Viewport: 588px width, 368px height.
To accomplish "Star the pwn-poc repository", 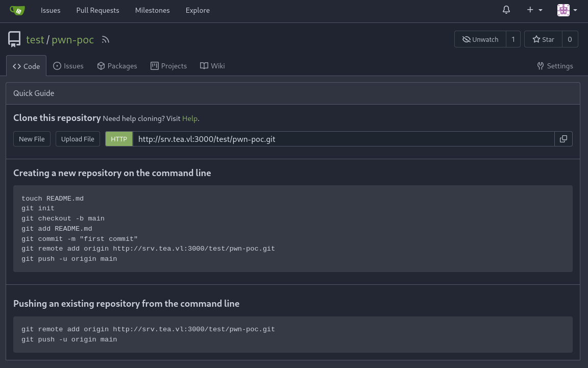I will (544, 39).
